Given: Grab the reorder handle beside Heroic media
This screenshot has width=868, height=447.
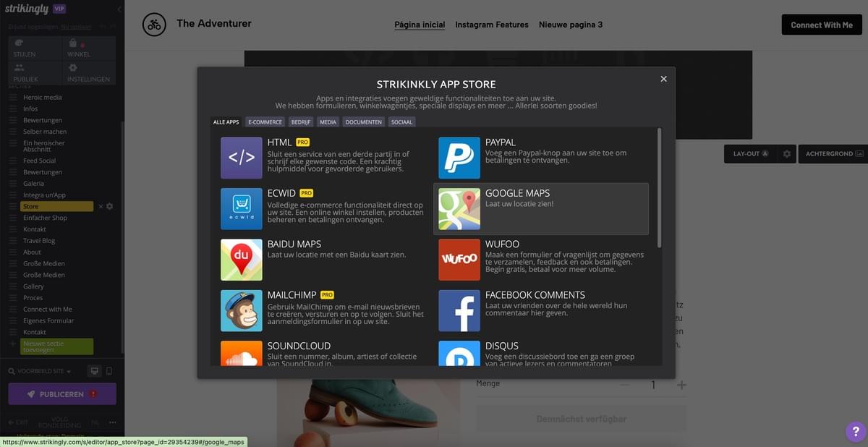Looking at the screenshot, I should pyautogui.click(x=13, y=98).
